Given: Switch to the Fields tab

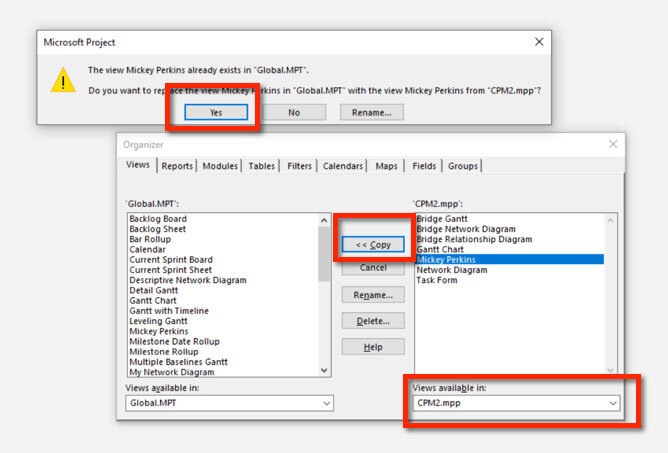Looking at the screenshot, I should [424, 166].
